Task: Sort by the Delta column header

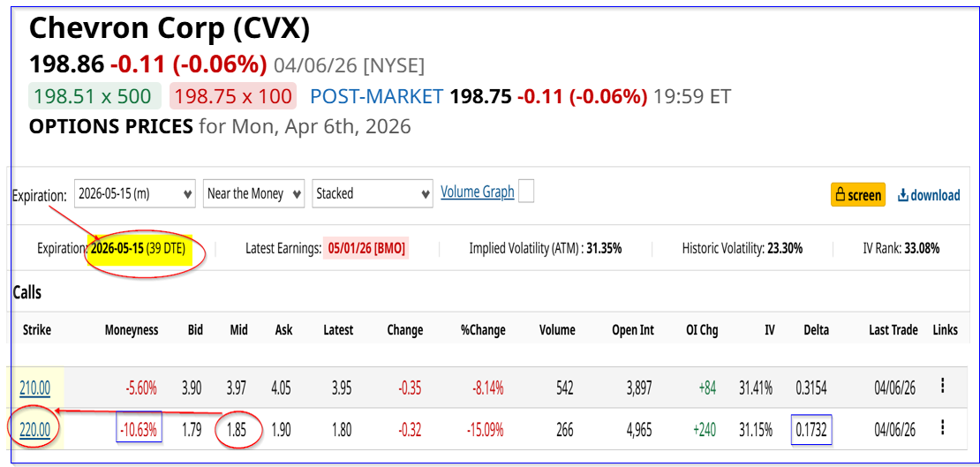Action: 817,330
